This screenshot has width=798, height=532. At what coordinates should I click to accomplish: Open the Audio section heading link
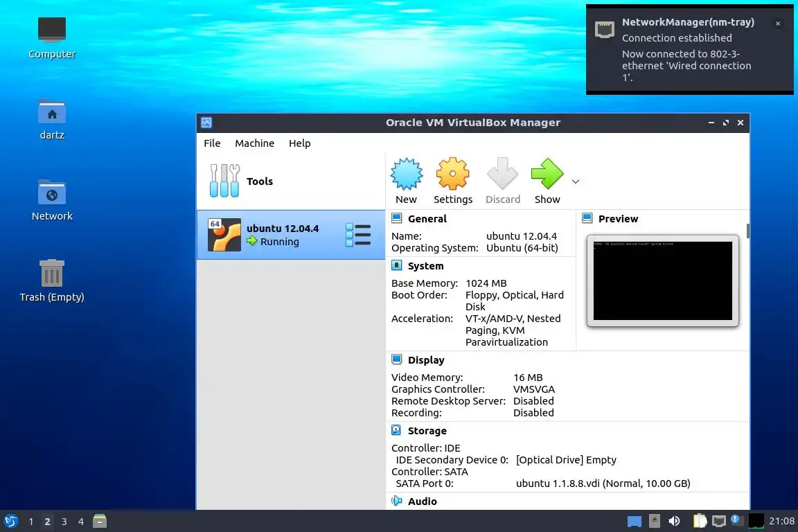(422, 502)
